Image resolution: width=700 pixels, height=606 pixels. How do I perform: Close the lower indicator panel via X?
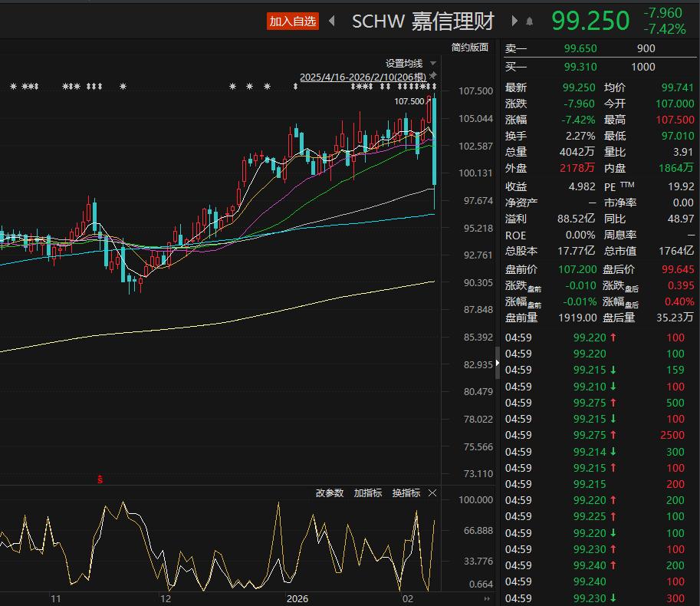pos(432,494)
